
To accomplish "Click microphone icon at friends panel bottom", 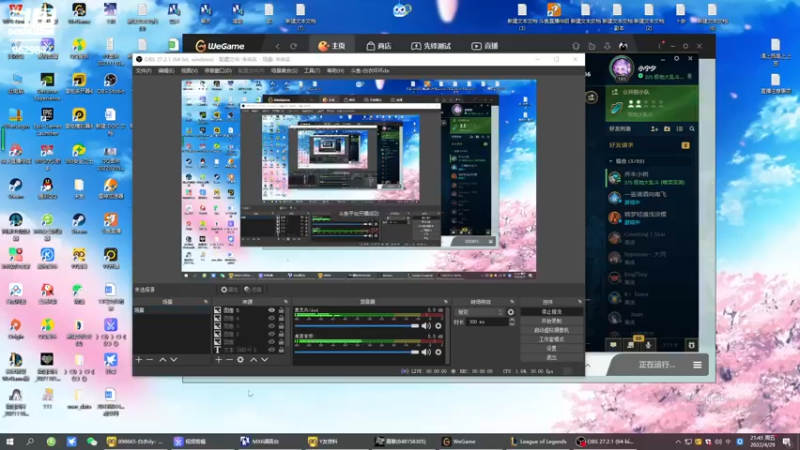I will (x=648, y=345).
